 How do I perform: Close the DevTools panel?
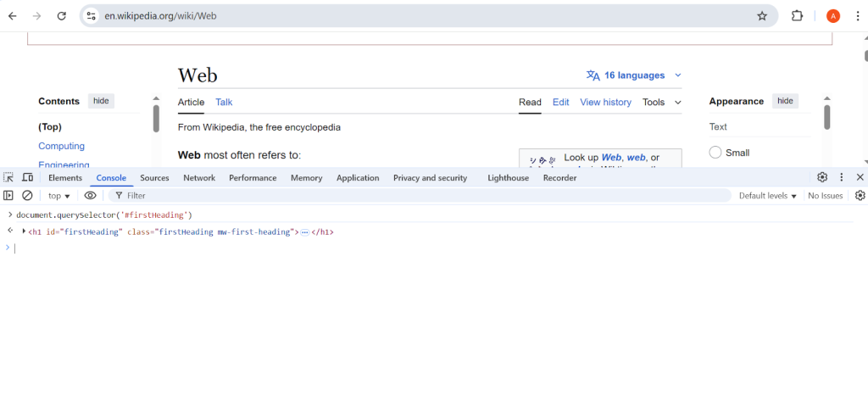[860, 177]
